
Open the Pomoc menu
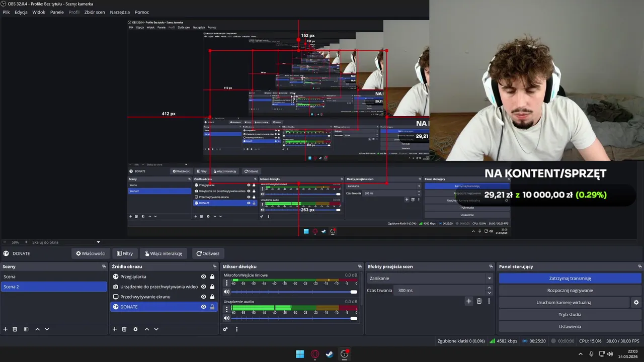(x=142, y=12)
